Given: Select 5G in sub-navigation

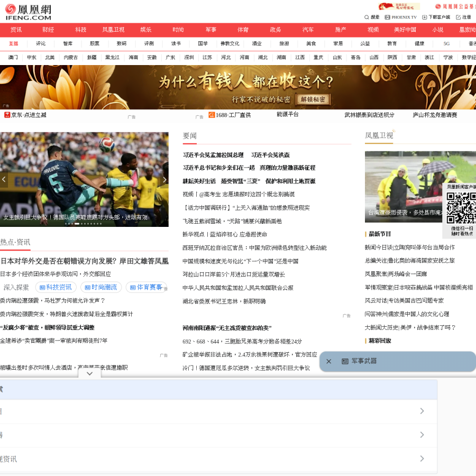Looking at the screenshot, I should [x=446, y=43].
